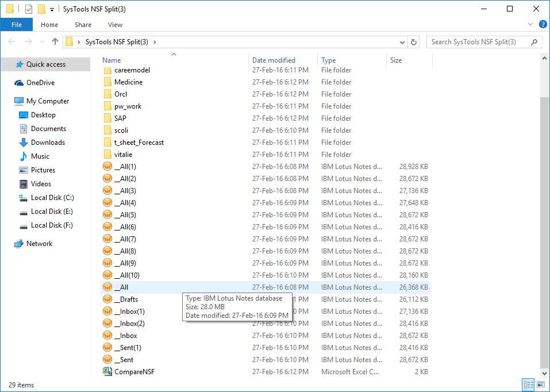
Task: Sort by Date modified column header
Action: pyautogui.click(x=283, y=60)
